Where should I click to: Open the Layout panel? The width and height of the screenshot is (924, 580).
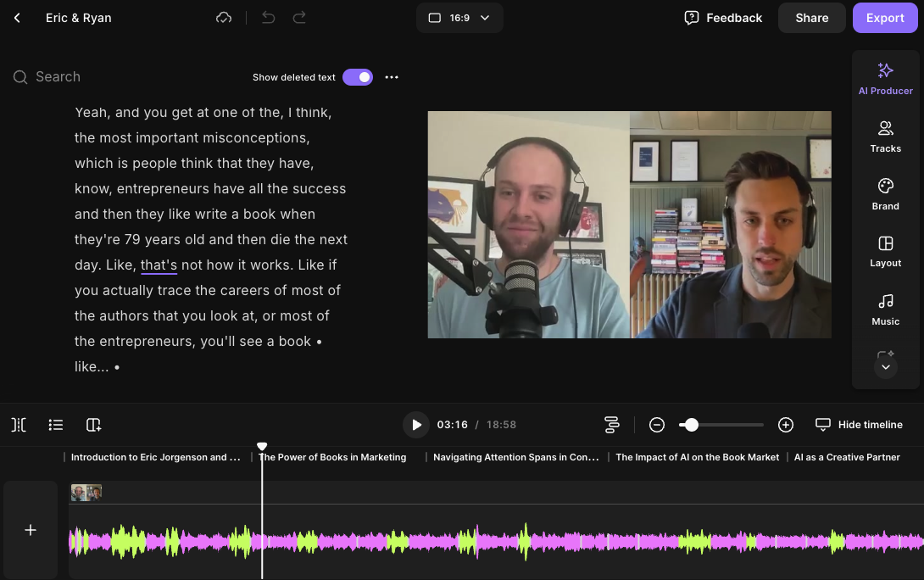click(x=885, y=251)
